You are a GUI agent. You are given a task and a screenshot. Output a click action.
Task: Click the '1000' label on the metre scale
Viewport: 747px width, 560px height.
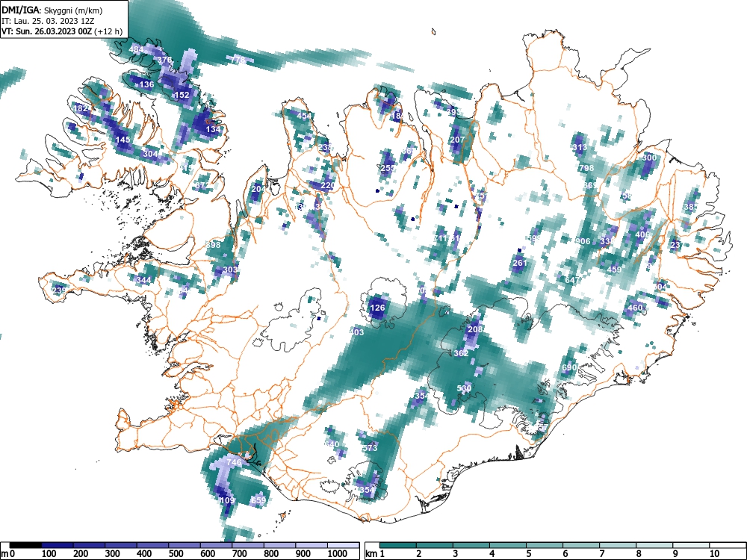coord(337,554)
